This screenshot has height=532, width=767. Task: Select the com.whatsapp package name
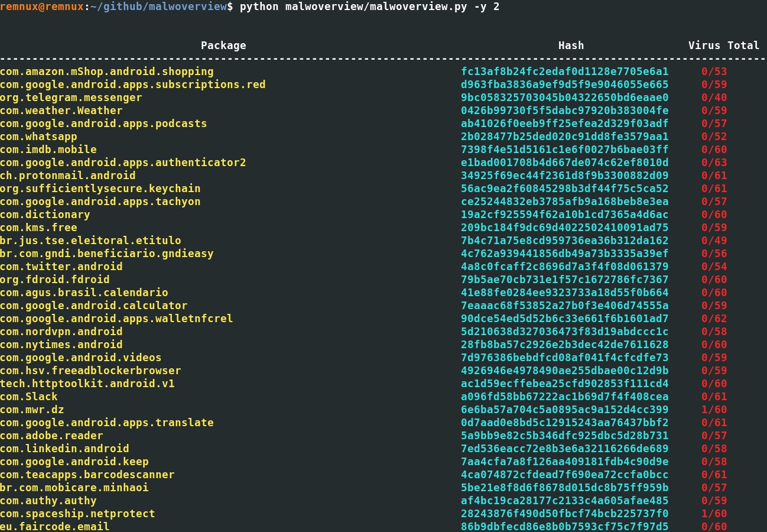coord(38,137)
